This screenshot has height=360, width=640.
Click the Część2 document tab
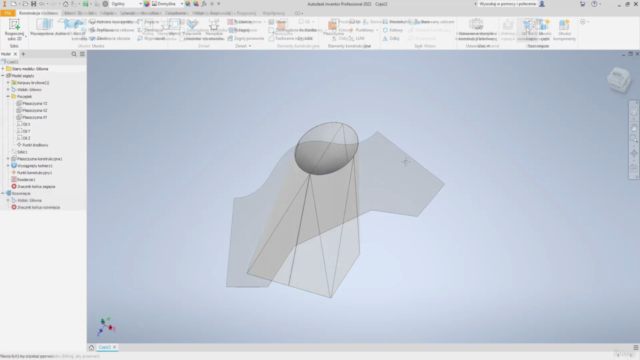tap(104, 347)
